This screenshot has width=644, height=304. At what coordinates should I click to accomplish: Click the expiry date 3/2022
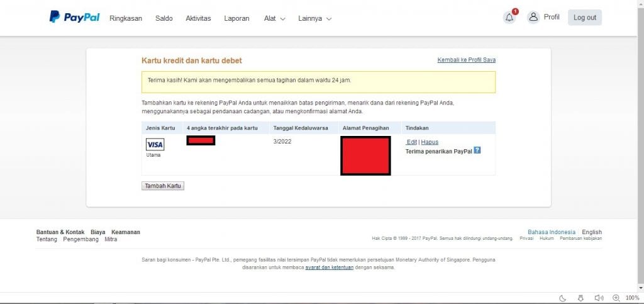pyautogui.click(x=282, y=142)
